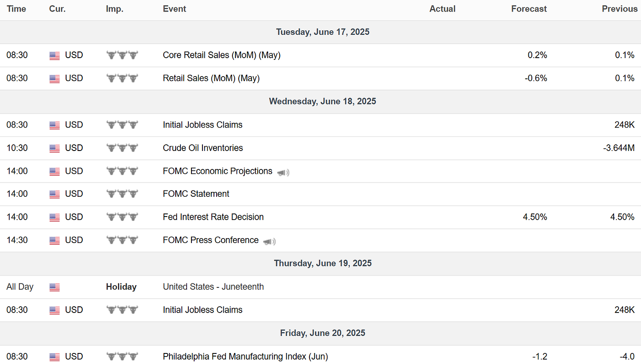This screenshot has height=364, width=641.
Task: Click the speaker icon next to FOMC Press Conference
Action: [269, 241]
